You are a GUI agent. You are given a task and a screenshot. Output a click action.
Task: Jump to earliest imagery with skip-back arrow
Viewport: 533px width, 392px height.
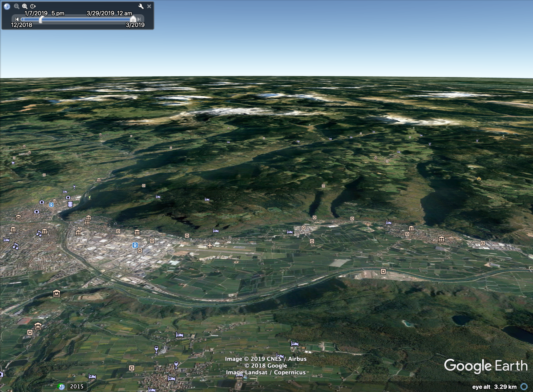click(x=17, y=19)
